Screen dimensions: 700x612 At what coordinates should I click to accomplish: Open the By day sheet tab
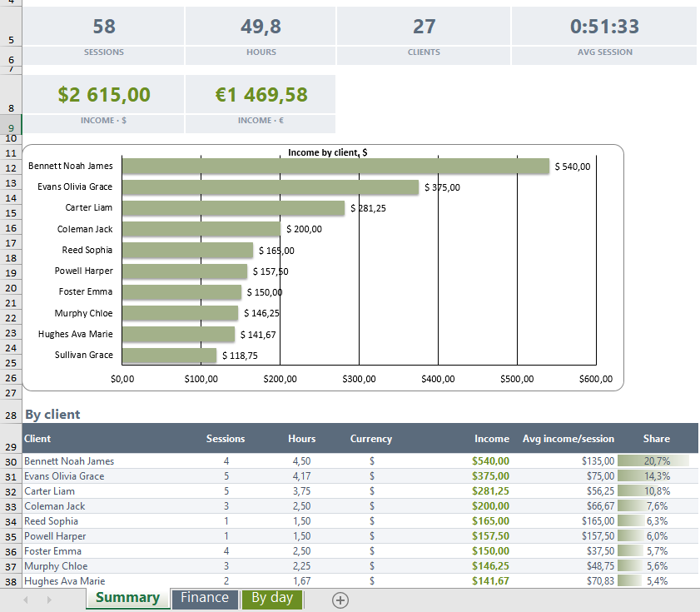click(x=272, y=598)
